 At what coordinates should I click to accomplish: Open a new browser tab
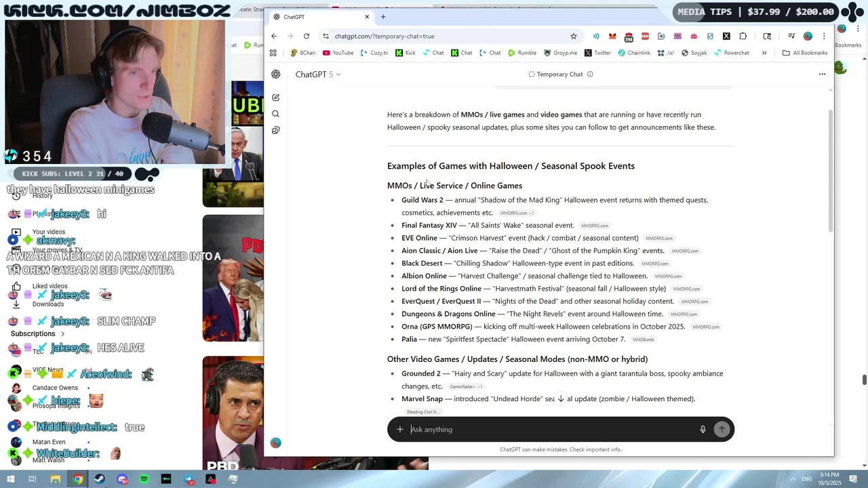383,17
